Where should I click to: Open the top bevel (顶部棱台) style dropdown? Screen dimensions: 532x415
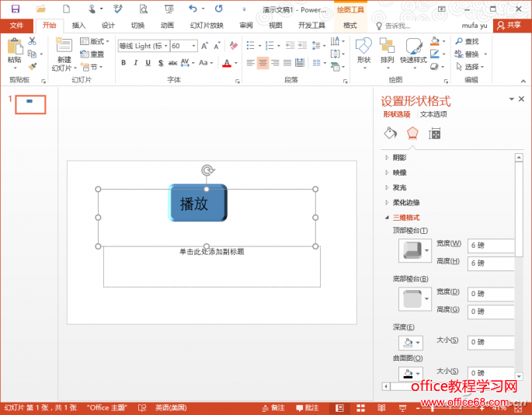tap(426, 251)
